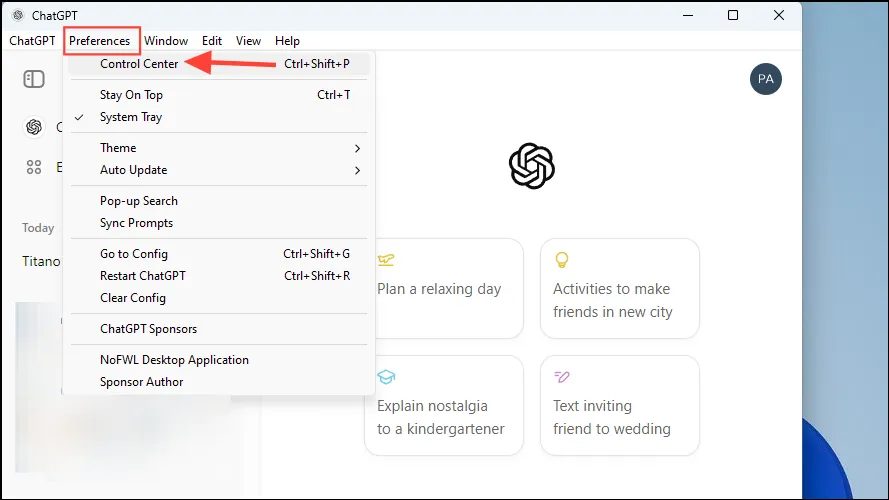Image resolution: width=889 pixels, height=500 pixels.
Task: Choose Restart ChatGPT menu entry
Action: [143, 276]
